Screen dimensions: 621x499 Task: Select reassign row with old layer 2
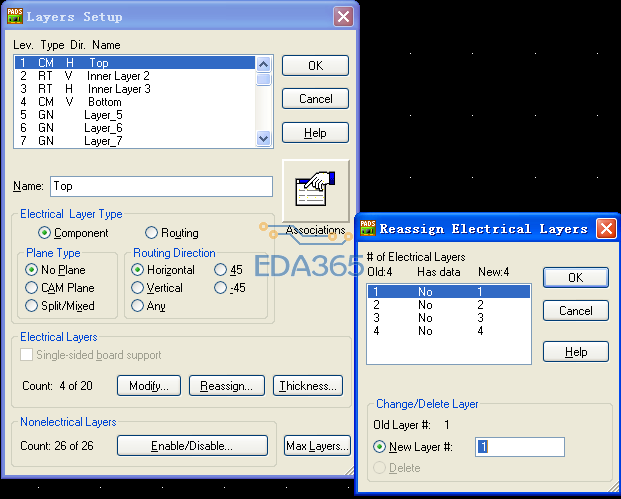[449, 305]
